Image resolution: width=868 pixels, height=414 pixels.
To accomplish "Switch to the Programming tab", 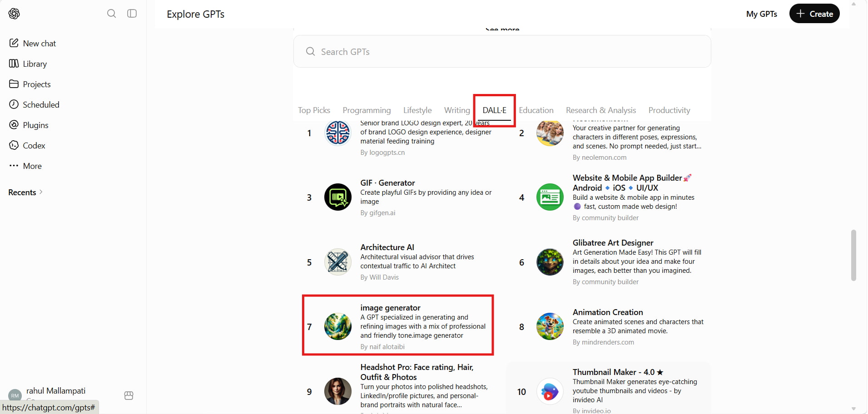I will [x=367, y=110].
